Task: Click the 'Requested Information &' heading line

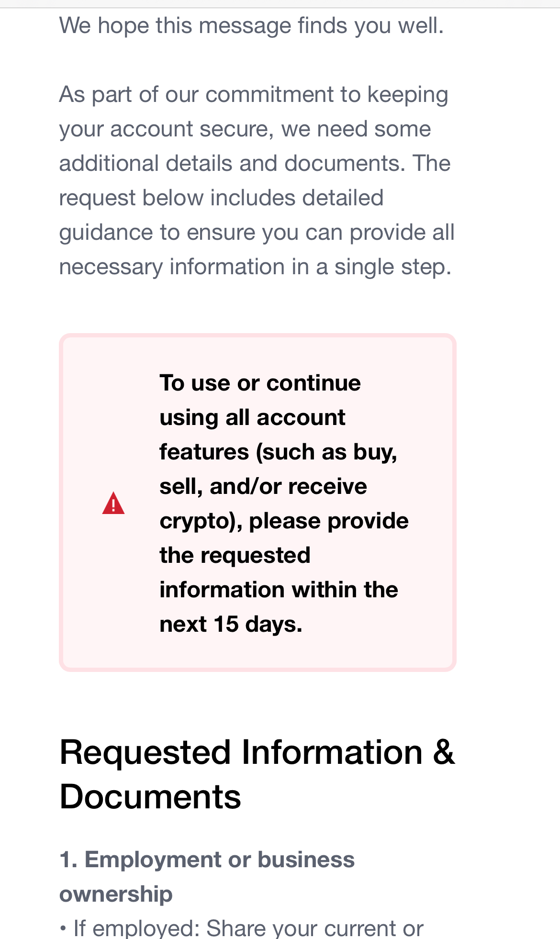Action: [x=257, y=752]
